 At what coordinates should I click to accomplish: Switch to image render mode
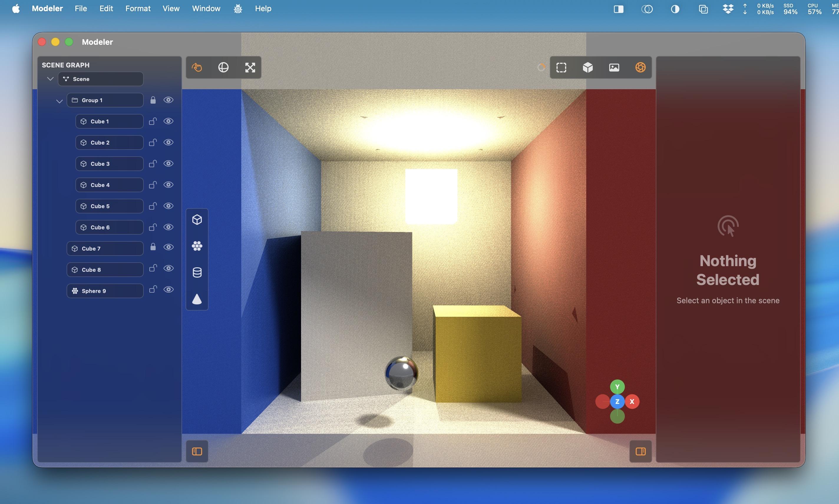coord(614,67)
